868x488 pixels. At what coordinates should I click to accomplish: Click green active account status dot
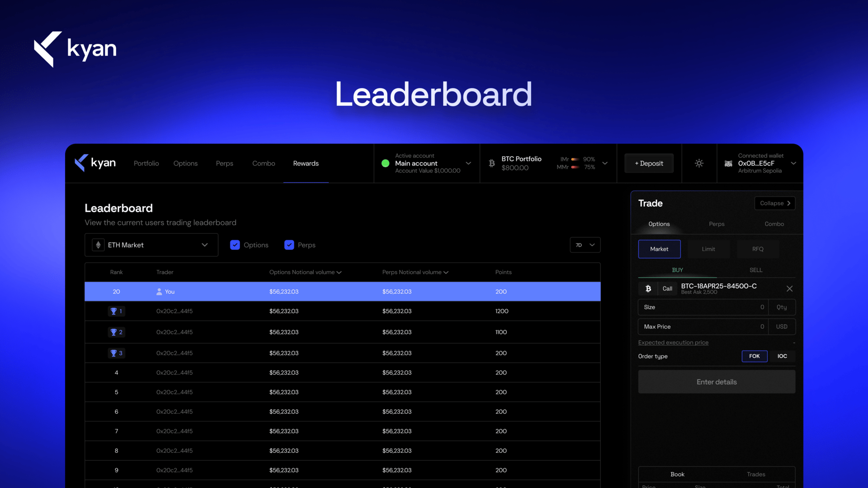(x=385, y=164)
